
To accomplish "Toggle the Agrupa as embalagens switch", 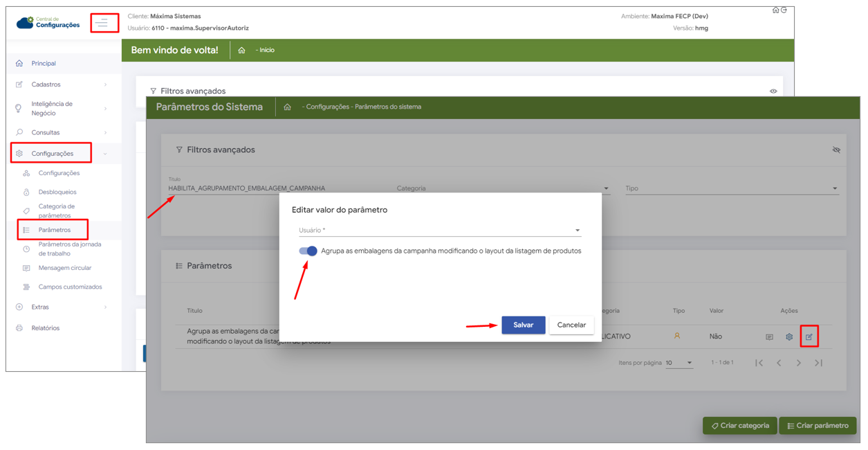I will (308, 251).
